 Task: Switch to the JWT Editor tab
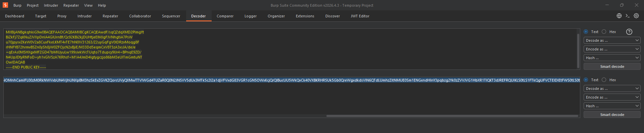click(360, 16)
